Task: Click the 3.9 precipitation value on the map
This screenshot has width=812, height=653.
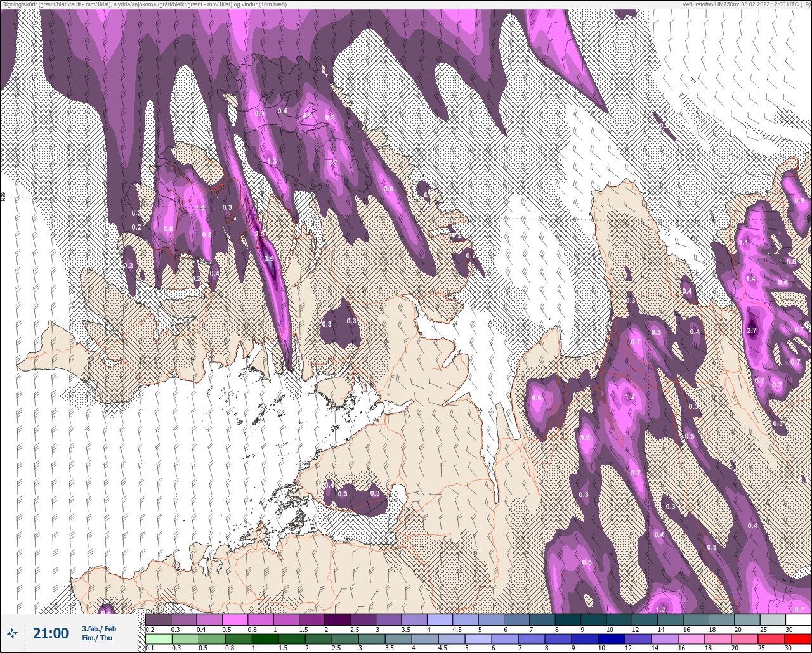Action: [x=268, y=259]
